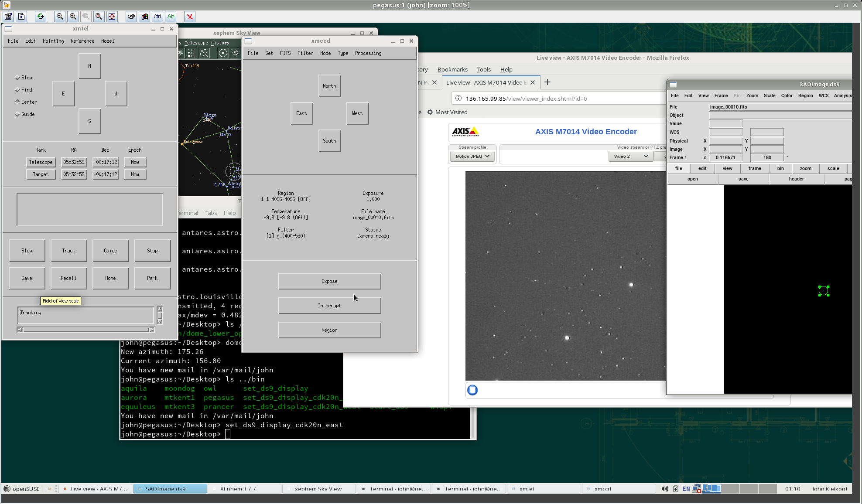862x504 pixels.
Task: Switch to the SAOImage ds9 taskbar entry
Action: (x=169, y=489)
